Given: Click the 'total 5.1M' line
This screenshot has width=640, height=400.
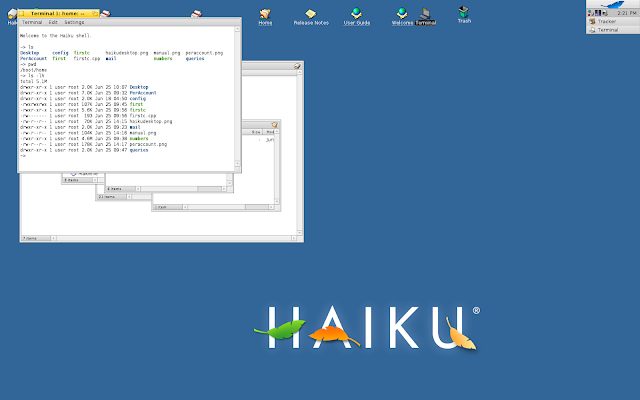Looking at the screenshot, I should tap(33, 81).
